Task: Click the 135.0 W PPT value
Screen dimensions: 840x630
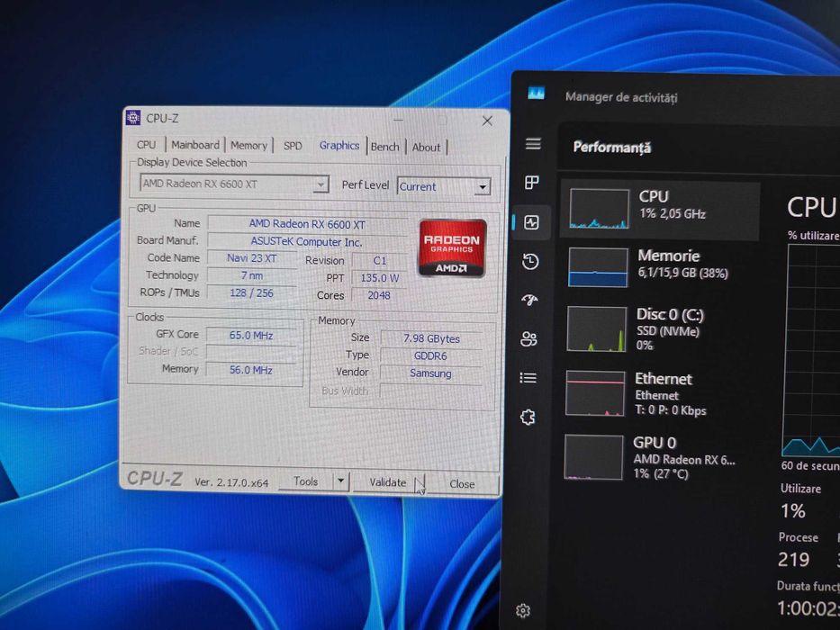Action: (379, 278)
